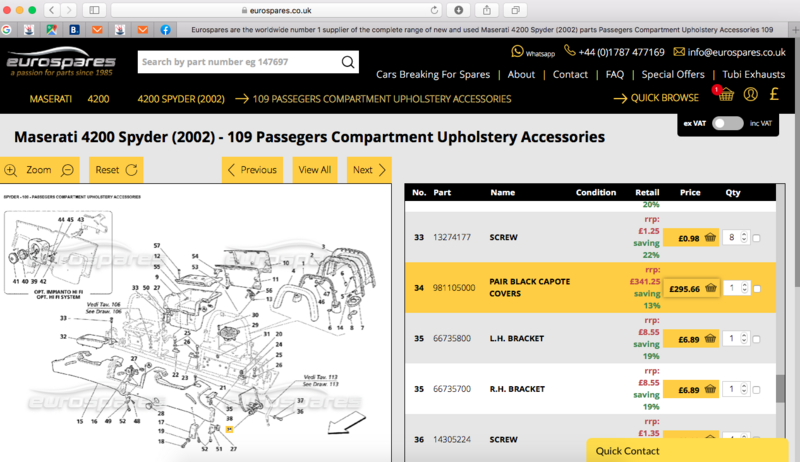Show the Safari sidebar
The image size is (800, 462).
coord(94,10)
